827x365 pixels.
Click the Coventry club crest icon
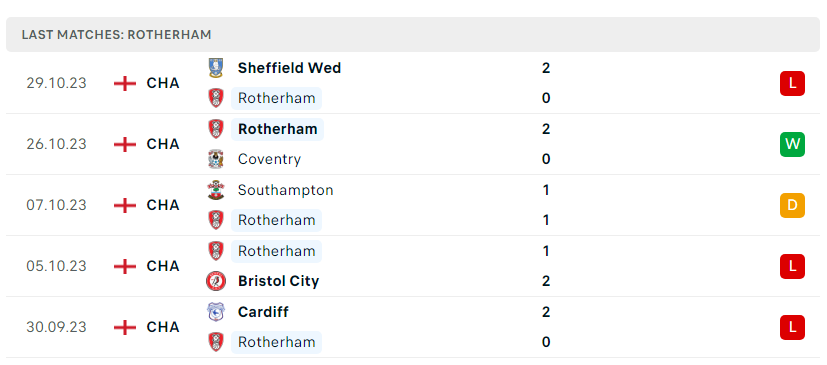[x=216, y=159]
